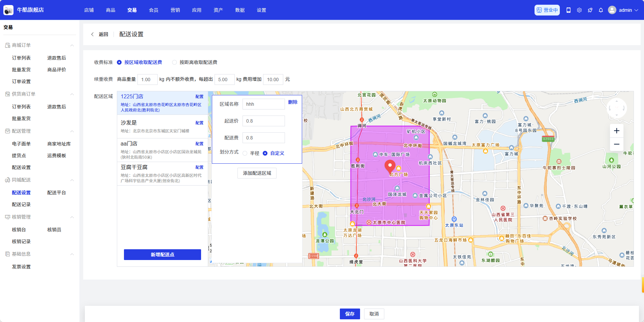Select 自定义 division method

[x=265, y=153]
